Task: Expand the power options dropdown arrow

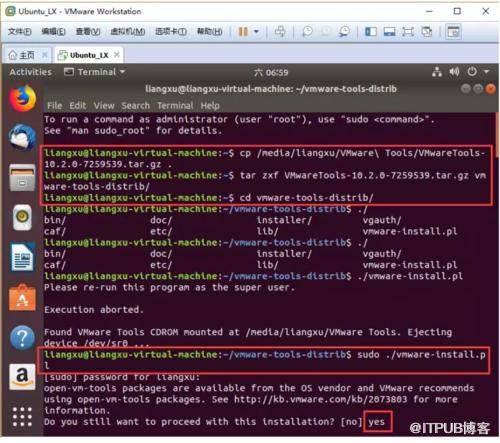Action: [x=256, y=32]
